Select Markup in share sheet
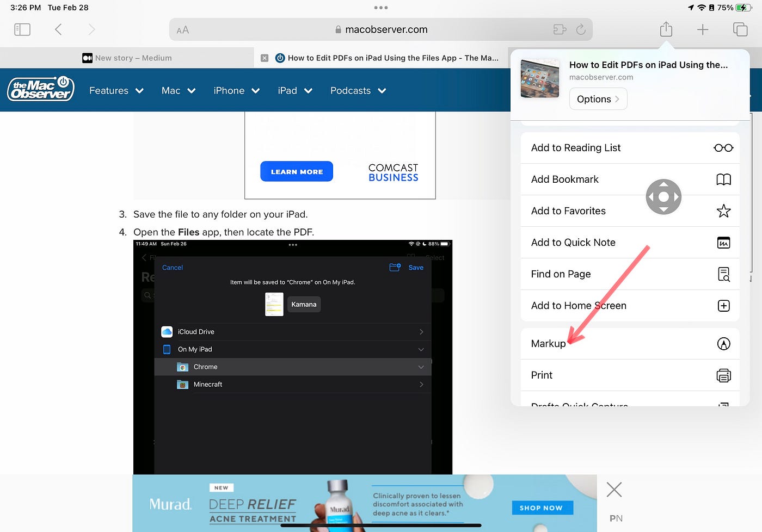762x532 pixels. click(x=630, y=344)
